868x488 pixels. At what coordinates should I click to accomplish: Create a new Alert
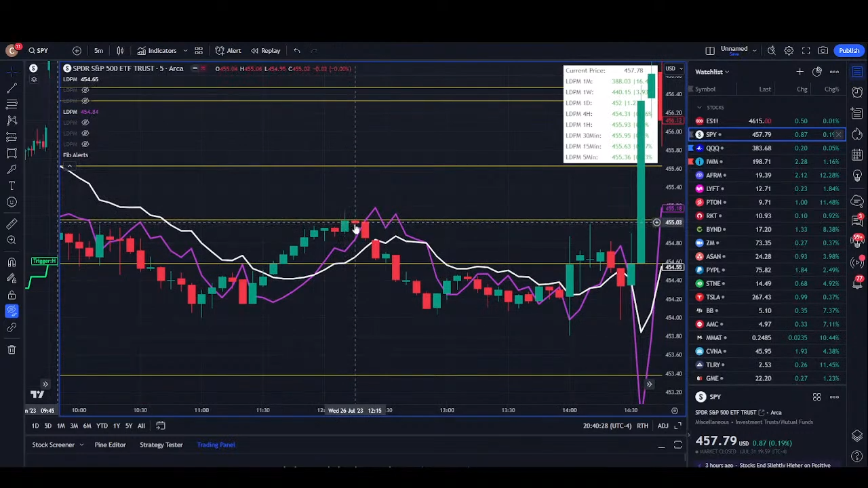(x=229, y=51)
